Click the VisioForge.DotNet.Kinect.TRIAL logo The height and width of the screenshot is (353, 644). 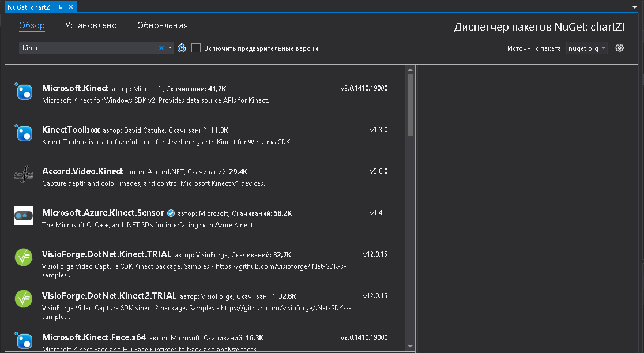pos(24,258)
